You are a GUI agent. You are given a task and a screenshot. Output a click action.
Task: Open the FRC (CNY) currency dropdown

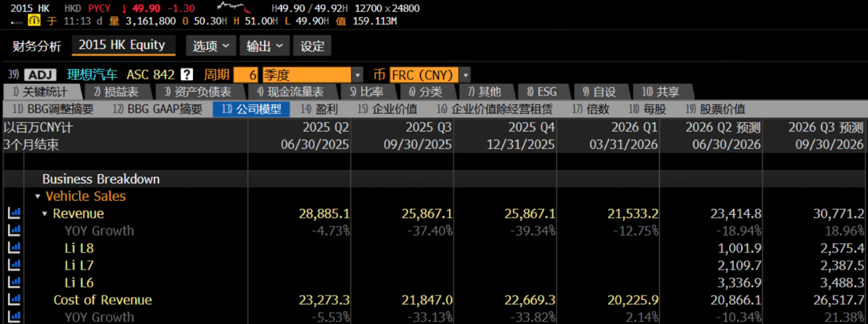(x=465, y=75)
